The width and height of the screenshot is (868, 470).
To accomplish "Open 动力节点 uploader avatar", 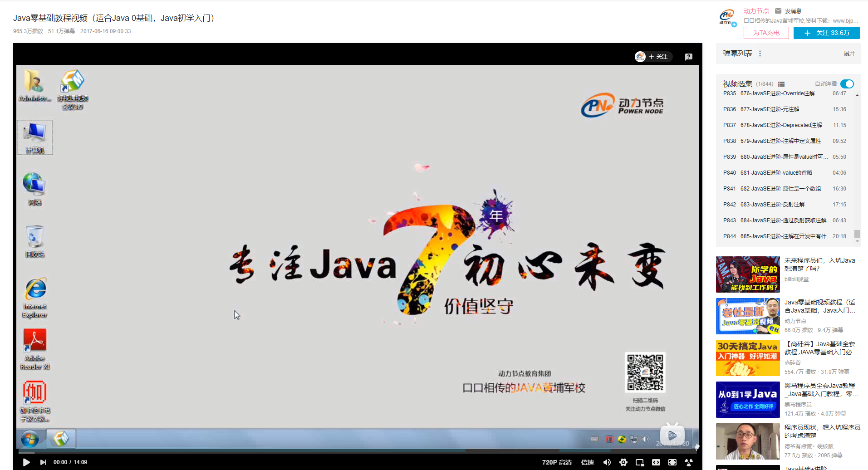I will coord(727,19).
